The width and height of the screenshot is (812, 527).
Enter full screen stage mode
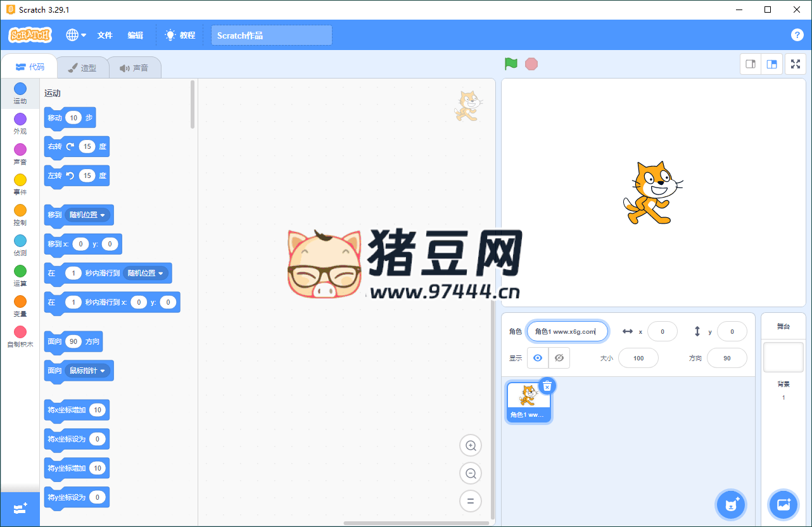(x=796, y=64)
